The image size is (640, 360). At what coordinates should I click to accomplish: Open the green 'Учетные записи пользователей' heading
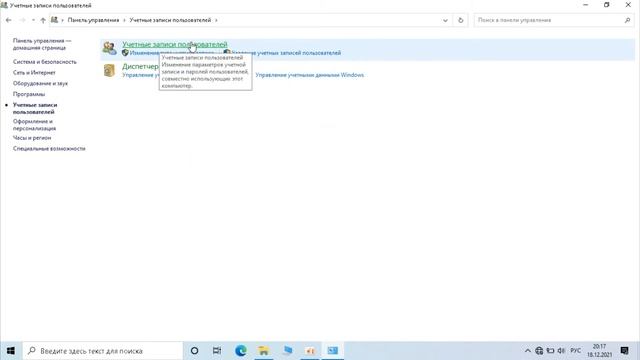pyautogui.click(x=175, y=44)
